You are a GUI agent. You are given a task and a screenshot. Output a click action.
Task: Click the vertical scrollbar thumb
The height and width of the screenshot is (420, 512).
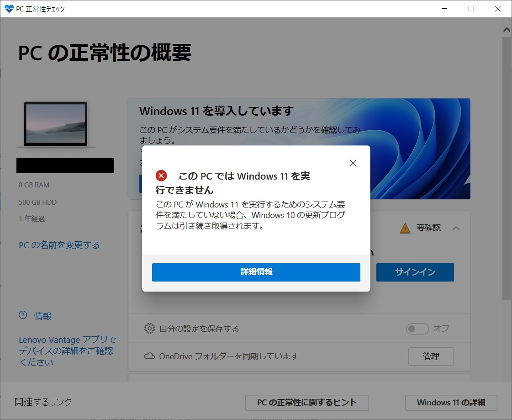(x=507, y=168)
